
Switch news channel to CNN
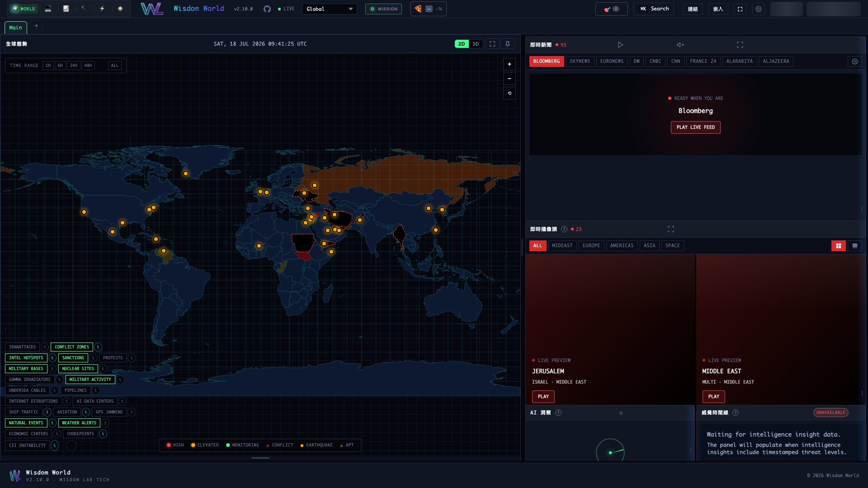tap(676, 61)
